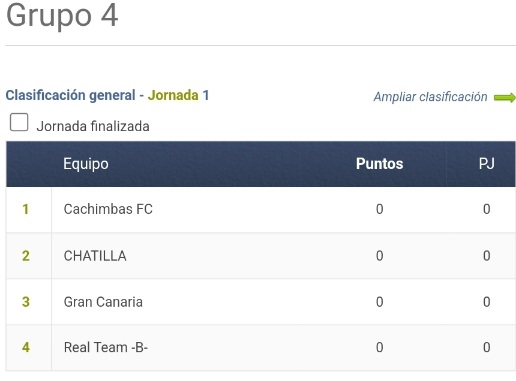Click the green arrow next to Ampliar clasificación
Image resolution: width=516 pixels, height=381 pixels.
tap(505, 98)
